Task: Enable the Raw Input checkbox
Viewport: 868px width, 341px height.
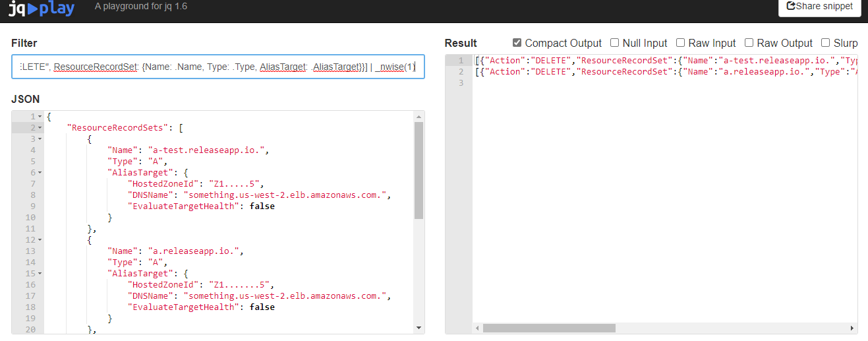Action: 680,43
